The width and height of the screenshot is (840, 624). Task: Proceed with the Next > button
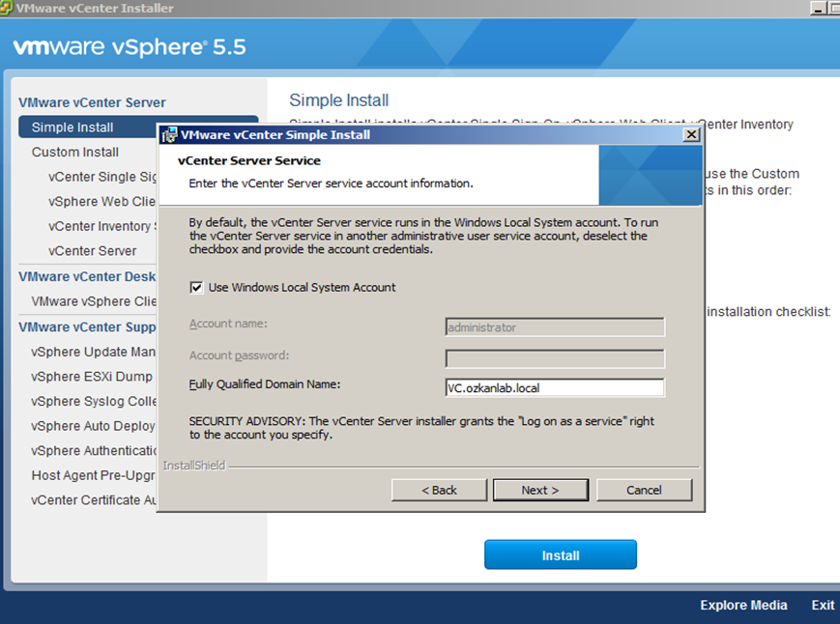tap(540, 490)
